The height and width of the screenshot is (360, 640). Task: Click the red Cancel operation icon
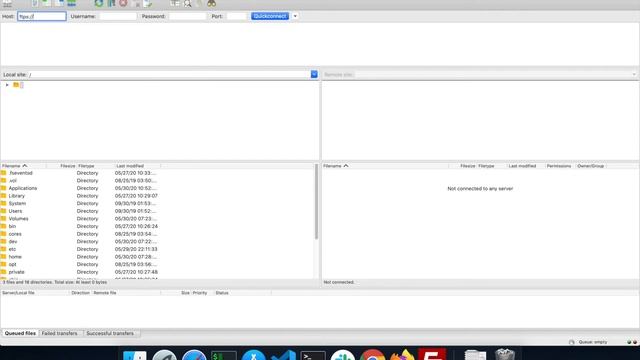(x=123, y=3)
